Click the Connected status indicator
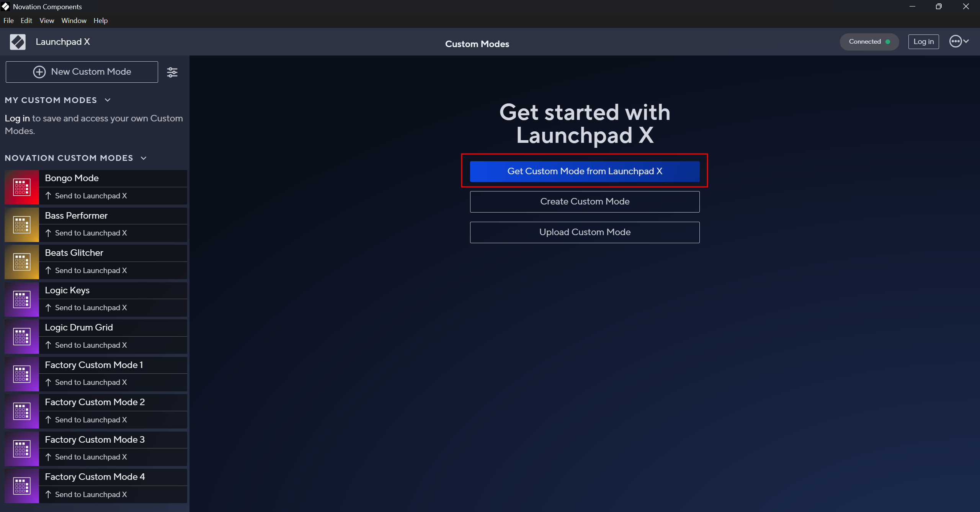 coord(869,42)
